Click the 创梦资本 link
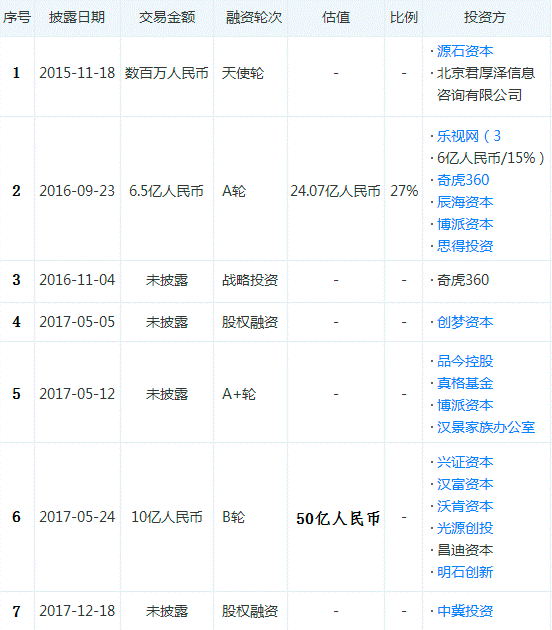The width and height of the screenshot is (552, 630). [465, 322]
